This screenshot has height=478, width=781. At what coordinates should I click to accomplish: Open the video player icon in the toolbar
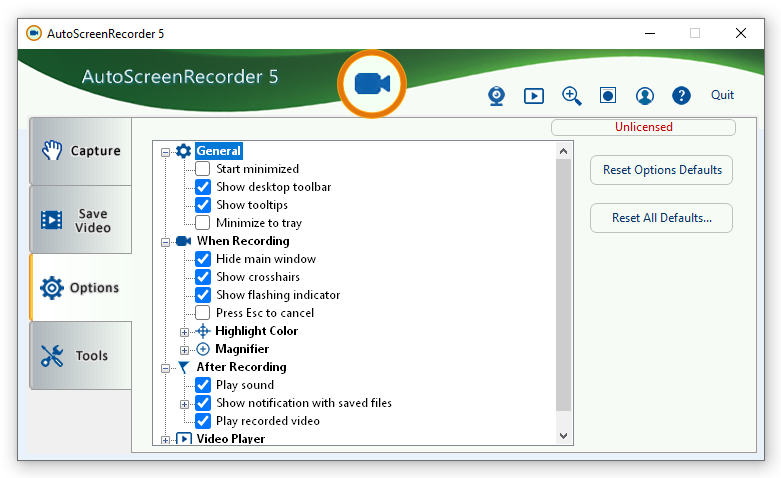pyautogui.click(x=533, y=96)
